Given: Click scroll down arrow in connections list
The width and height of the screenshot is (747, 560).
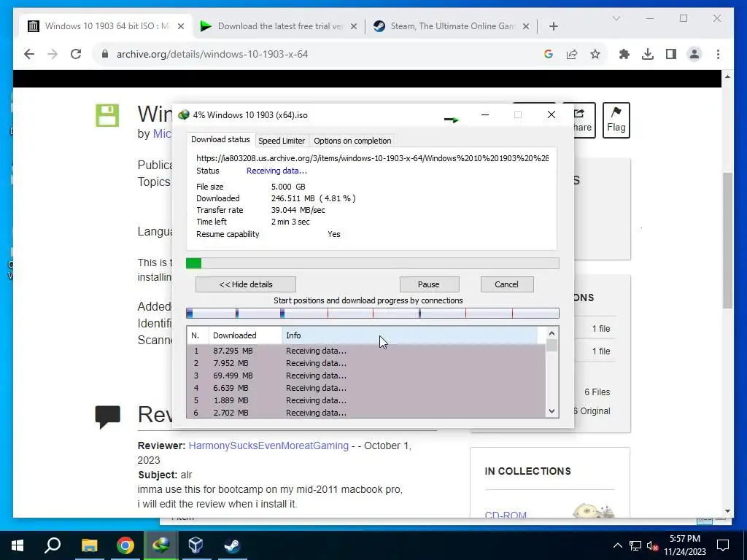Looking at the screenshot, I should click(x=551, y=411).
